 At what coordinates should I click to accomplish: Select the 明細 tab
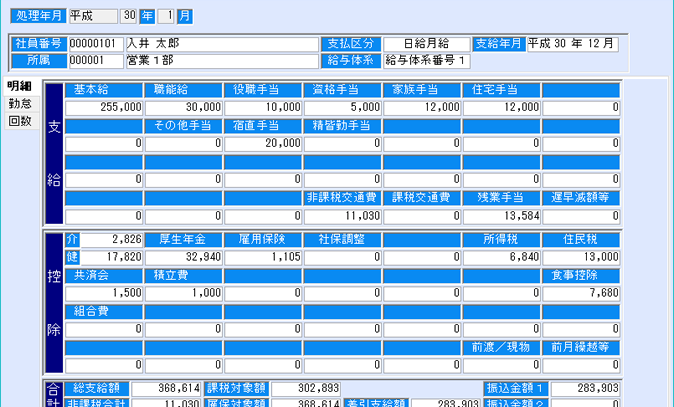click(19, 87)
